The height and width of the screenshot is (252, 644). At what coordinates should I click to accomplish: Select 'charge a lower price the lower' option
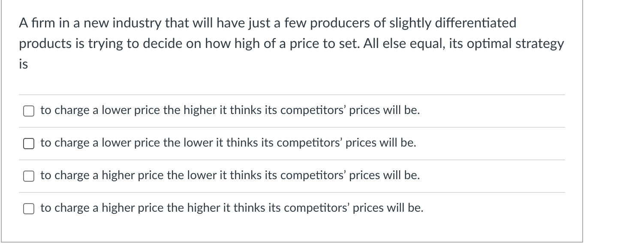(x=28, y=143)
